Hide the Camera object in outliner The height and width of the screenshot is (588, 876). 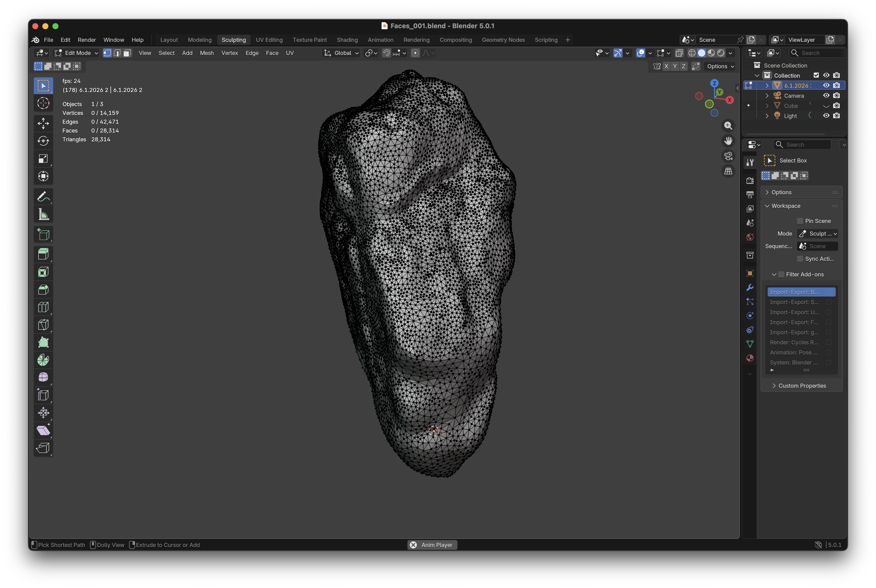click(826, 96)
